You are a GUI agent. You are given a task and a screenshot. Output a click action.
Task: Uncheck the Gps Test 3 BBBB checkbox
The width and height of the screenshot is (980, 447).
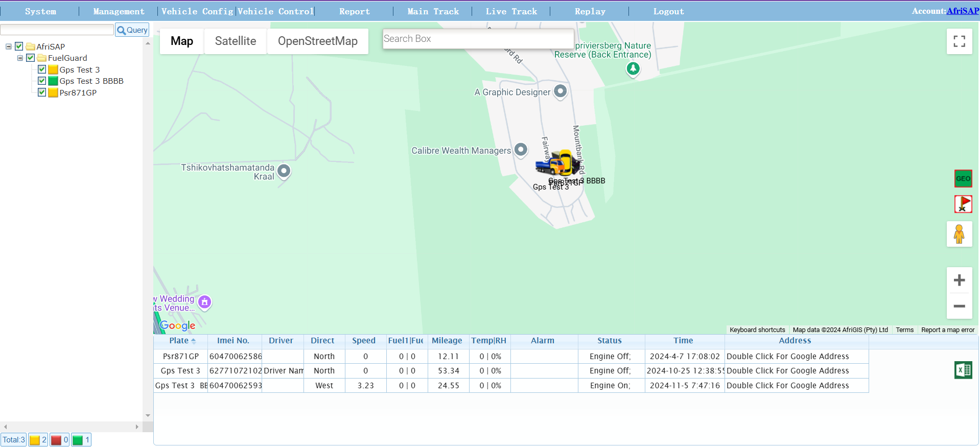[42, 81]
